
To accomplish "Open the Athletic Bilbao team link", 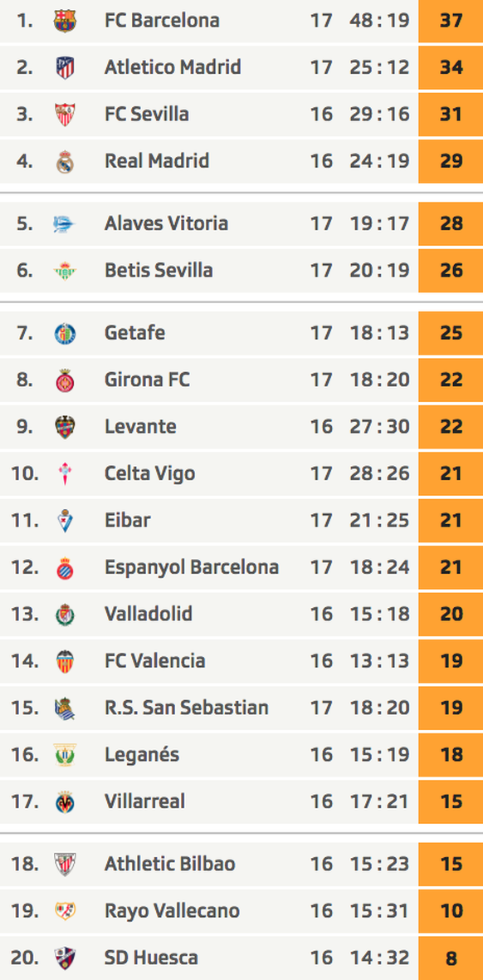I will [170, 865].
